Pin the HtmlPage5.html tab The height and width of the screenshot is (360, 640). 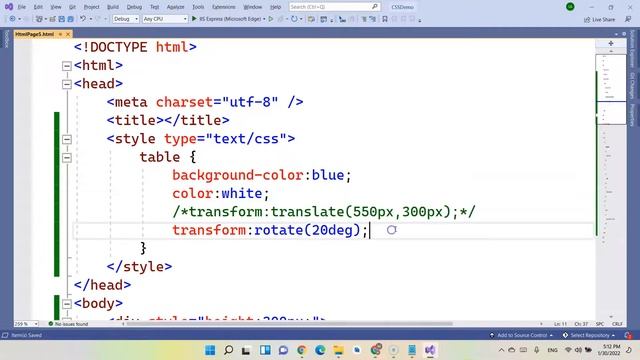pyautogui.click(x=60, y=34)
